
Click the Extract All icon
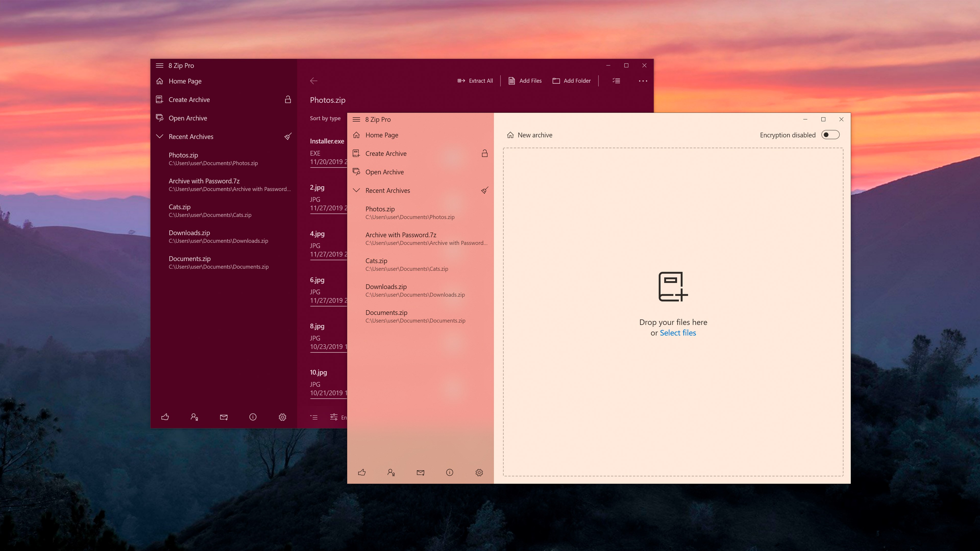pyautogui.click(x=461, y=81)
